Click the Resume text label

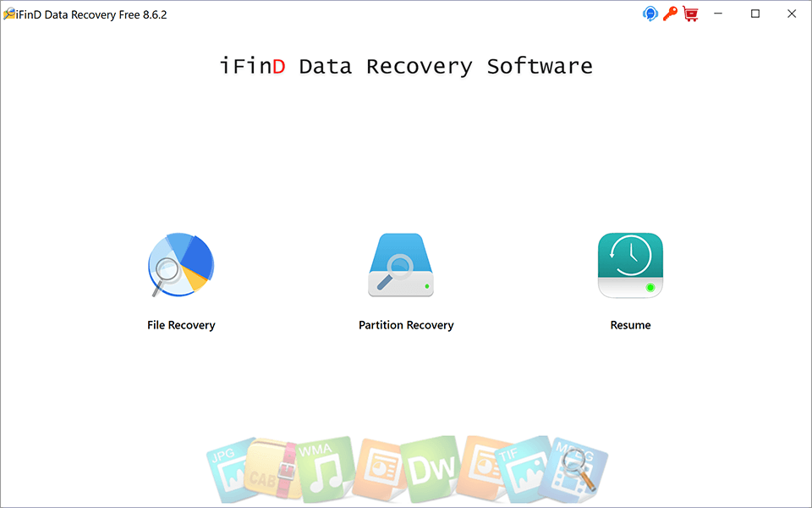tap(630, 325)
